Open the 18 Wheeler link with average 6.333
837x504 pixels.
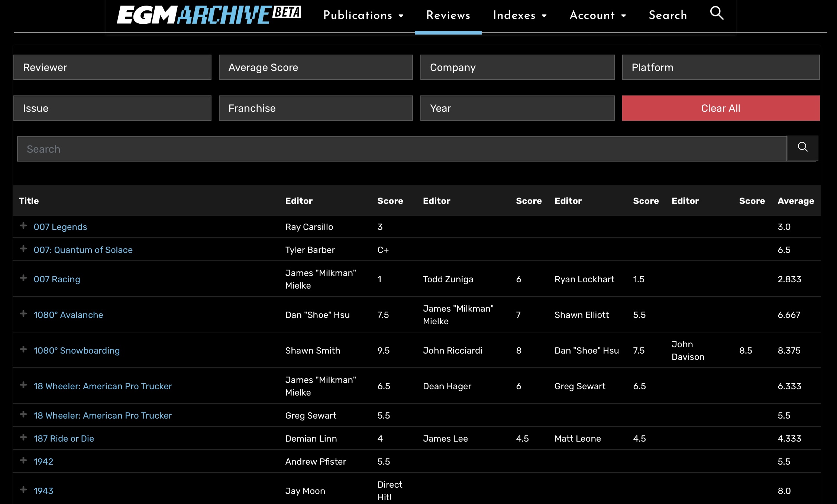(x=103, y=386)
